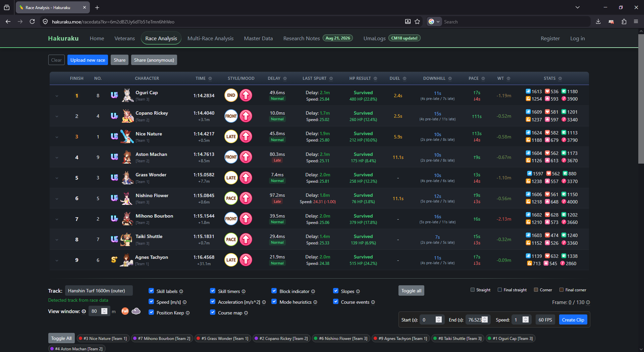Reload the page

[x=32, y=21]
